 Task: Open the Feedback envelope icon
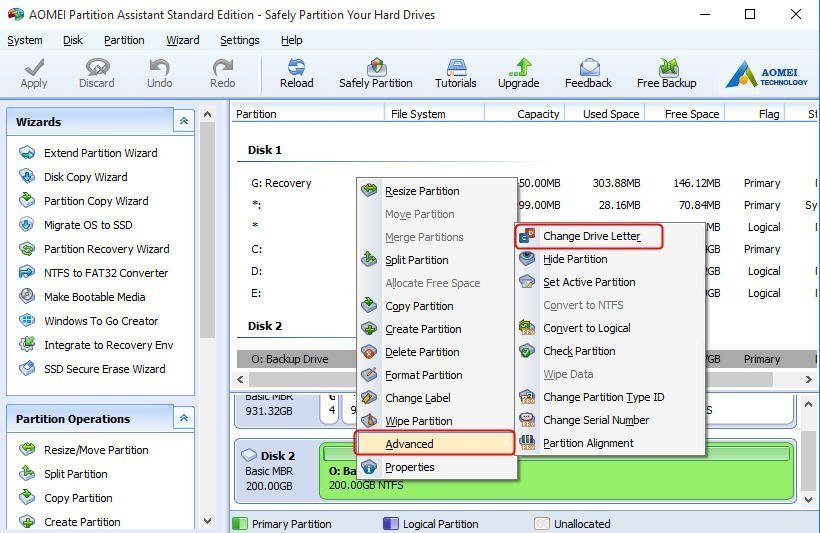[589, 67]
